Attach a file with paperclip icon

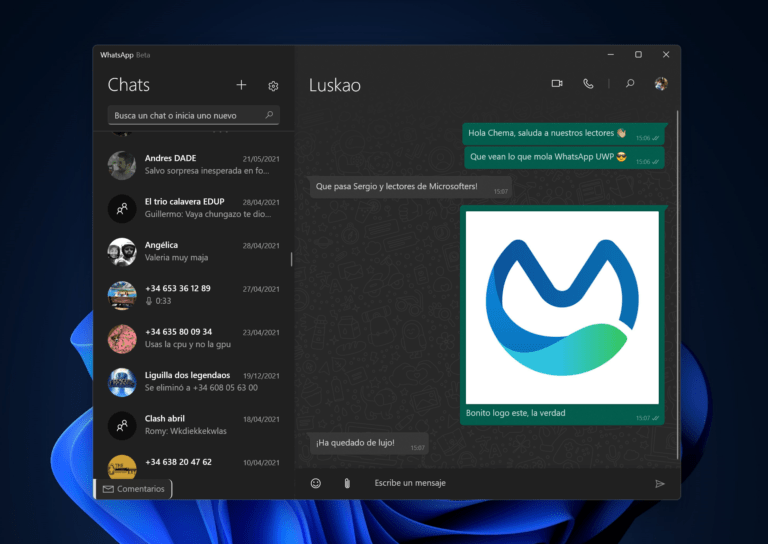[x=346, y=483]
